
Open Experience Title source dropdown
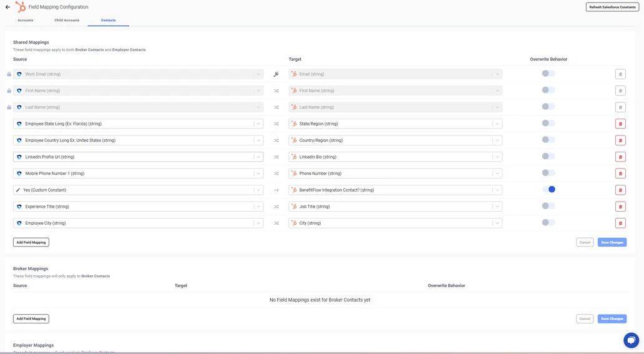click(x=138, y=207)
